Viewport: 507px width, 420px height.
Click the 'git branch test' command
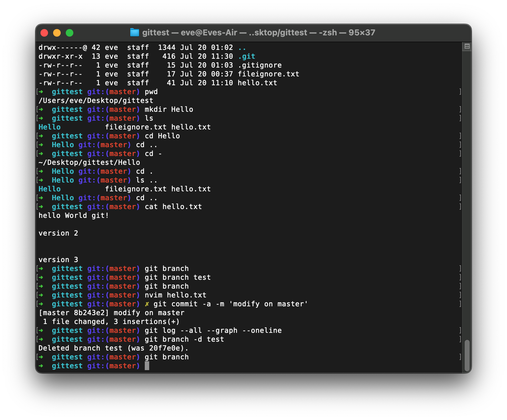[x=178, y=277]
